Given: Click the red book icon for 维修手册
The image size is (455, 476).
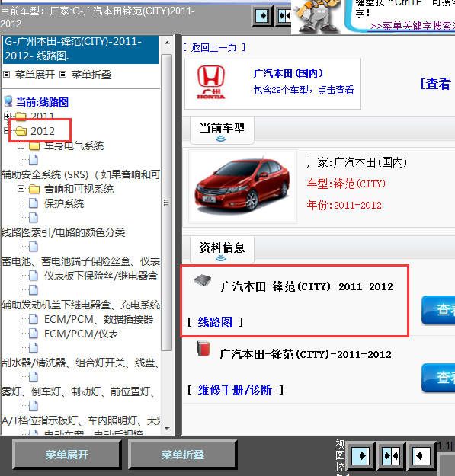Looking at the screenshot, I should [x=203, y=348].
